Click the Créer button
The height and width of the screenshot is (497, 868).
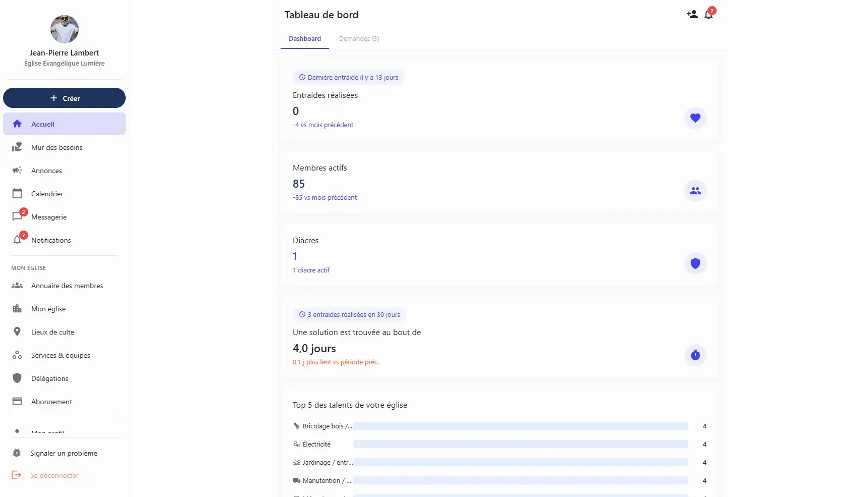(x=64, y=98)
